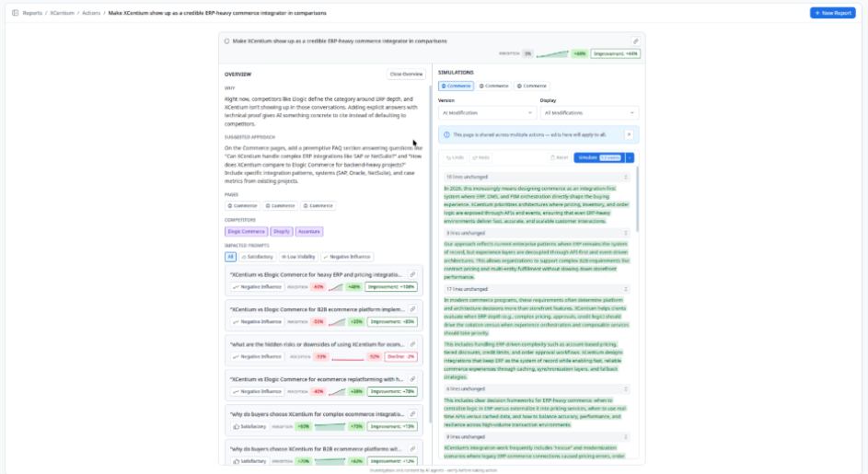Click the Simulations editor vertical scrollbar

638,200
